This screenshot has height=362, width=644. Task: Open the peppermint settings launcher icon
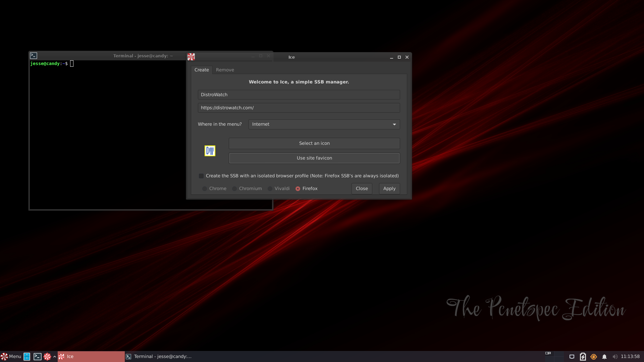(x=47, y=356)
